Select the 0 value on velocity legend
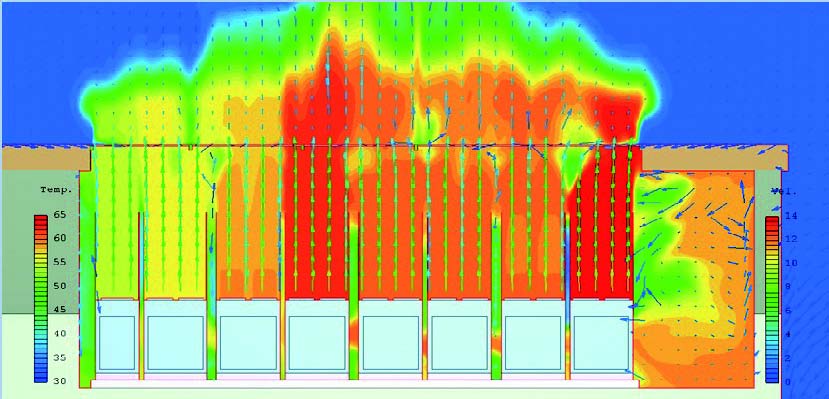 point(787,382)
